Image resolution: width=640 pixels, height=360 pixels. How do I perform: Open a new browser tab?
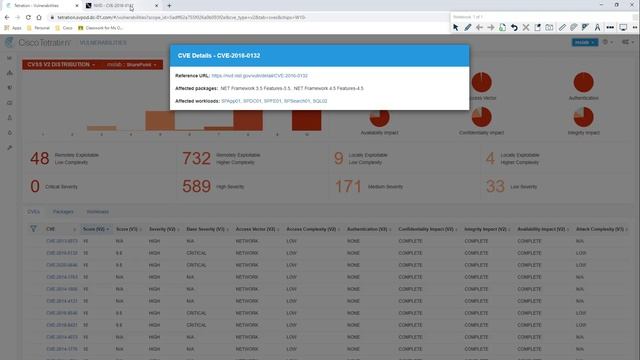169,6
